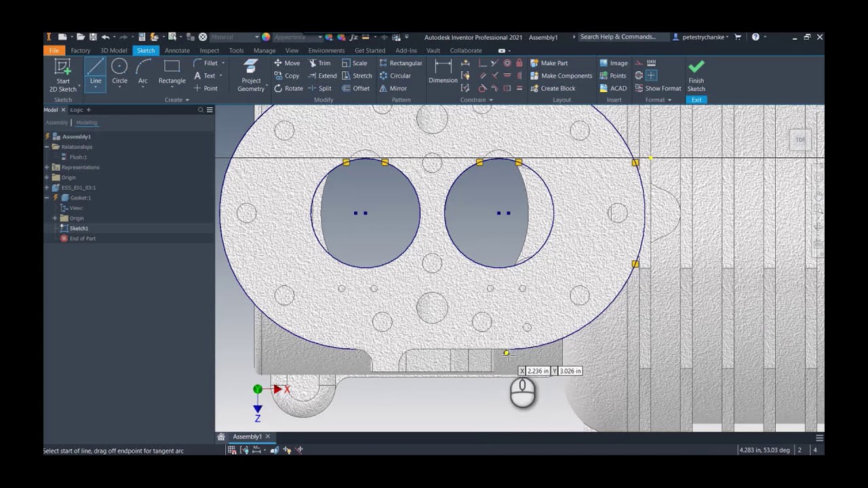Select the Dimension tool
This screenshot has height=488, width=868.
(x=443, y=72)
